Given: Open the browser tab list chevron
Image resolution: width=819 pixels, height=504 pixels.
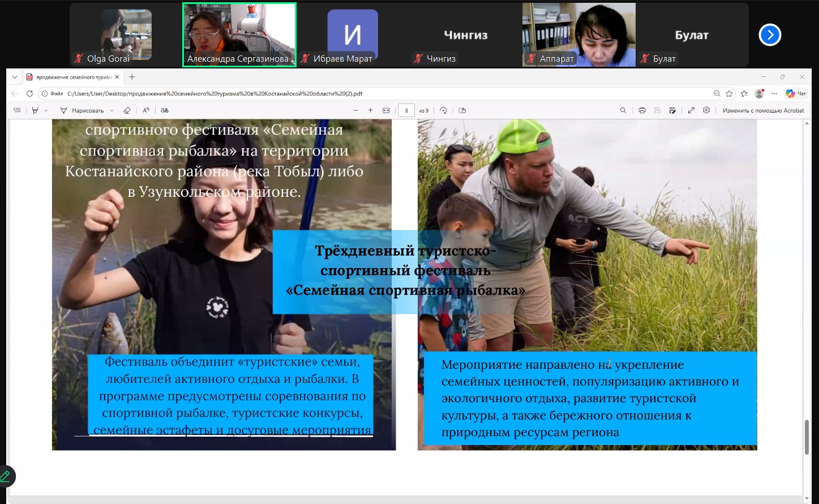Looking at the screenshot, I should [14, 77].
